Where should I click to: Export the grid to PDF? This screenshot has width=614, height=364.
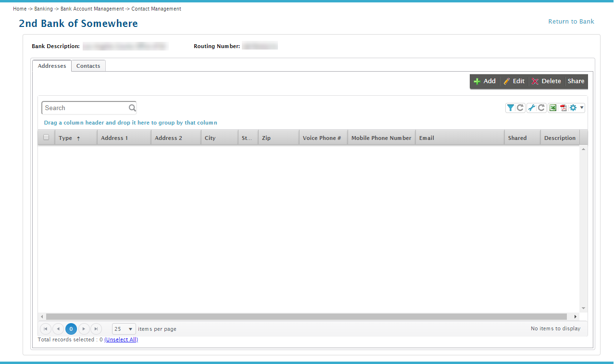click(x=563, y=108)
